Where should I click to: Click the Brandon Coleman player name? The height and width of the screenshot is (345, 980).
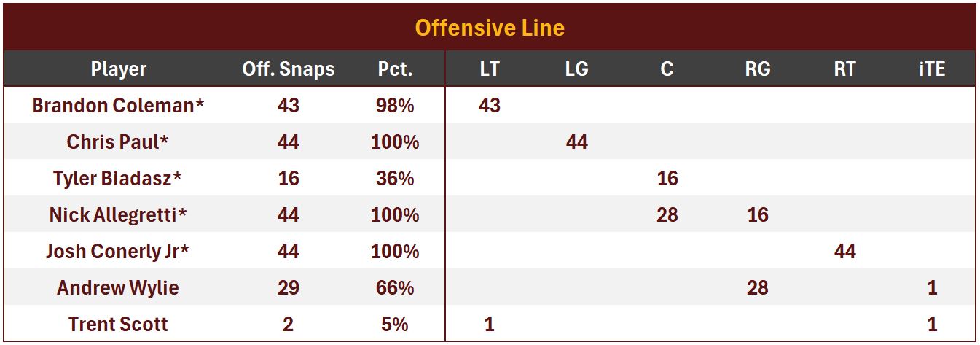pos(118,105)
